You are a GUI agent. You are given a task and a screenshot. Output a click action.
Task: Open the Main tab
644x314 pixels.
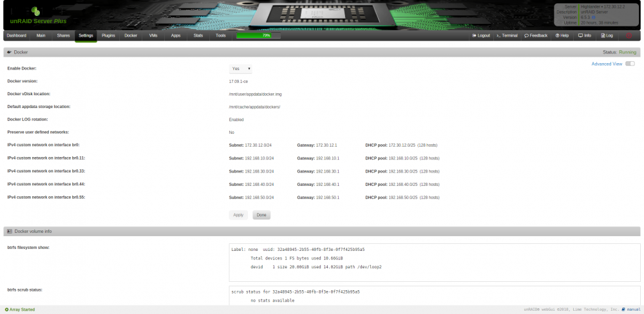coord(41,35)
